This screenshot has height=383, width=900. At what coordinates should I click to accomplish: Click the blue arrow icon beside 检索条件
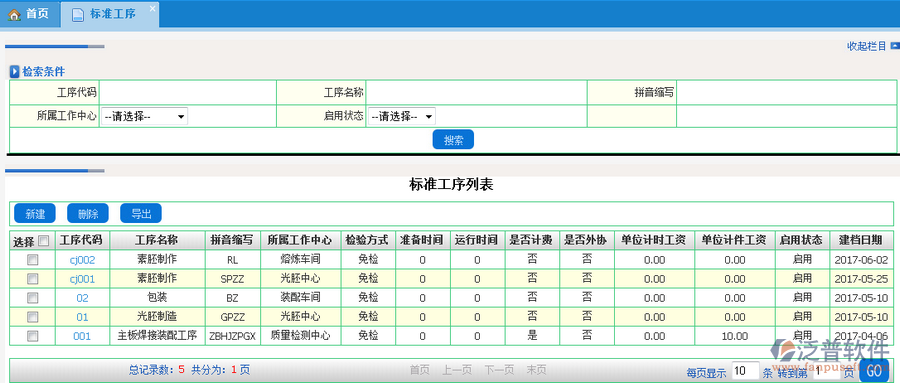pyautogui.click(x=15, y=72)
